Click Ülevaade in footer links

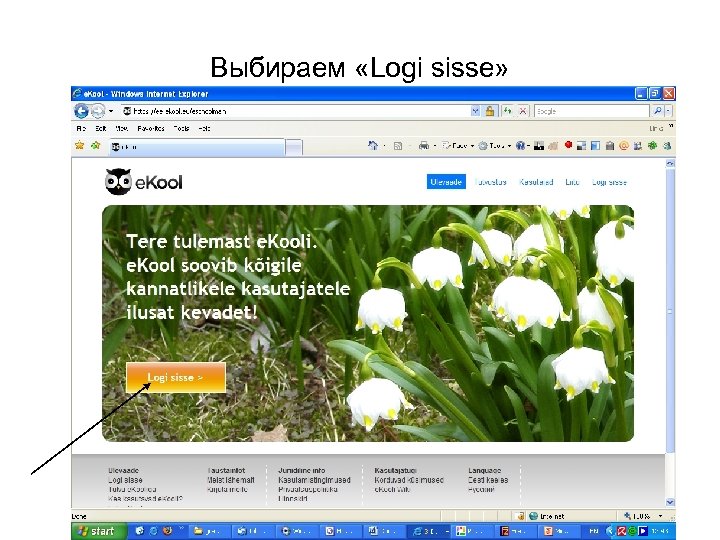point(123,470)
